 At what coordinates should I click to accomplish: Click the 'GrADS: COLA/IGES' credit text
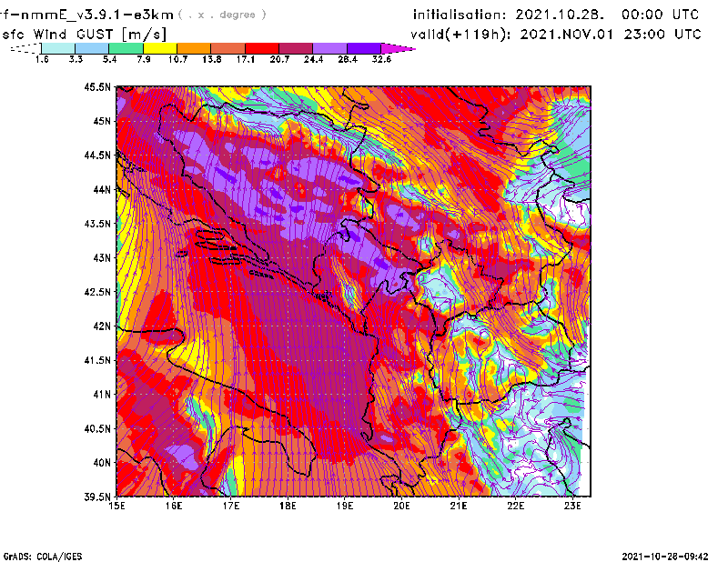(x=43, y=557)
